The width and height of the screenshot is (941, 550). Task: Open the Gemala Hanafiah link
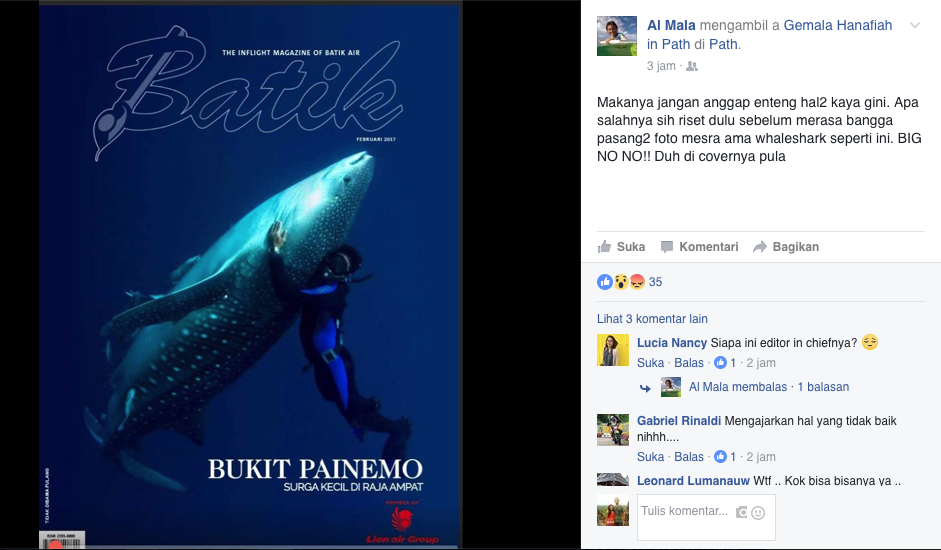click(x=838, y=25)
